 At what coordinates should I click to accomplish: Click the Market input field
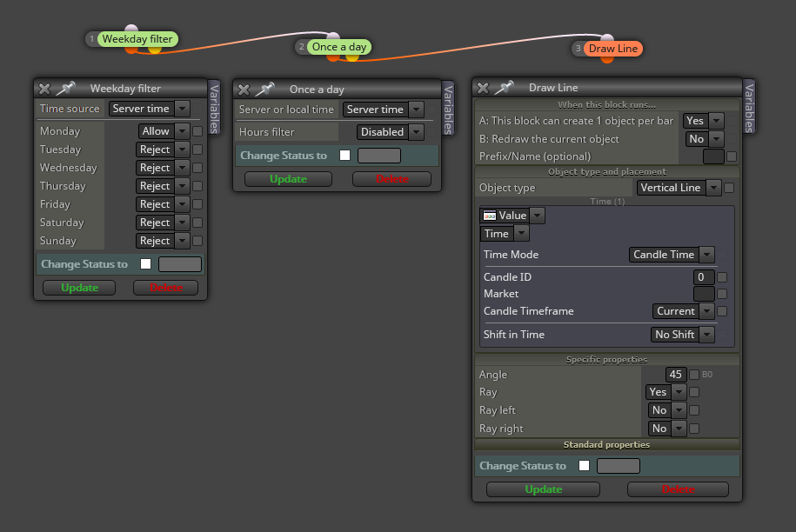704,294
